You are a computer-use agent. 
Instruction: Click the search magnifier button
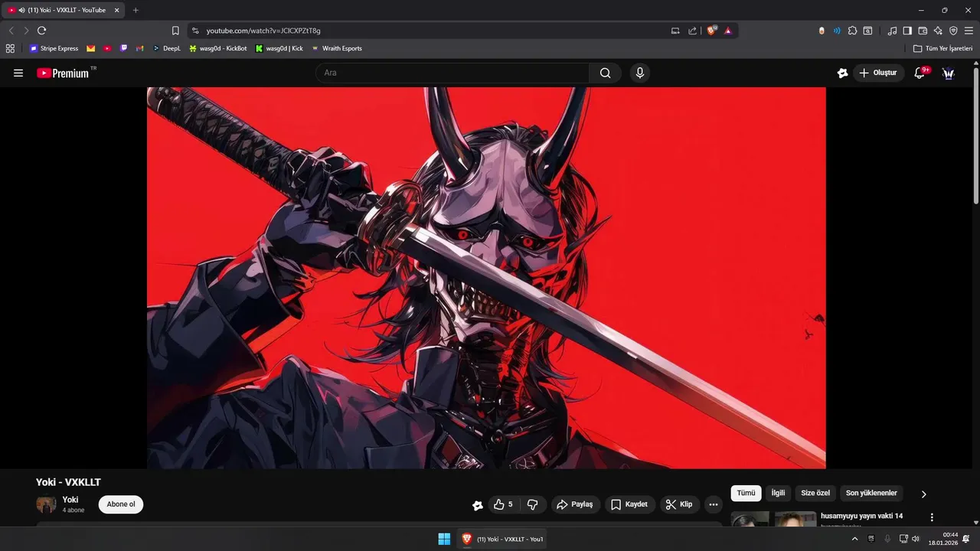(606, 73)
